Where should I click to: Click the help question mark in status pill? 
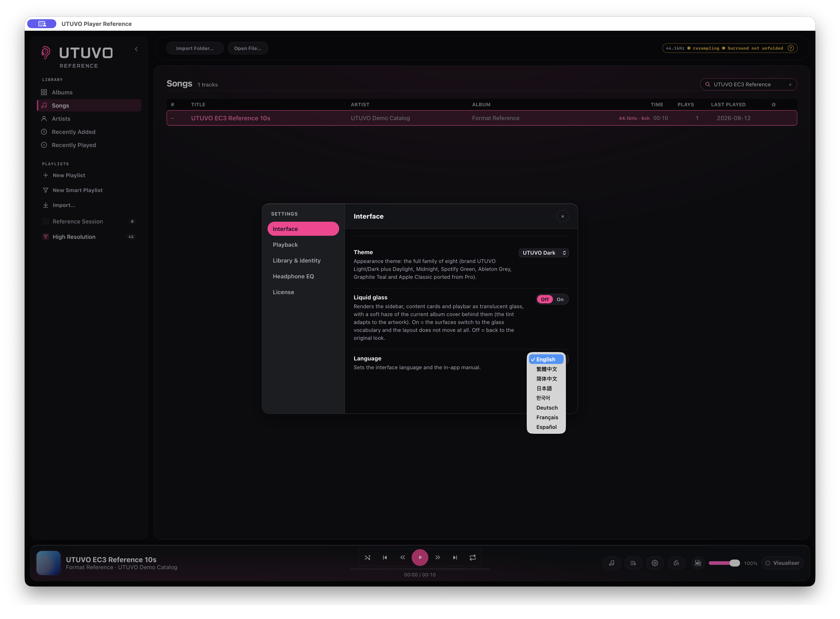[791, 48]
